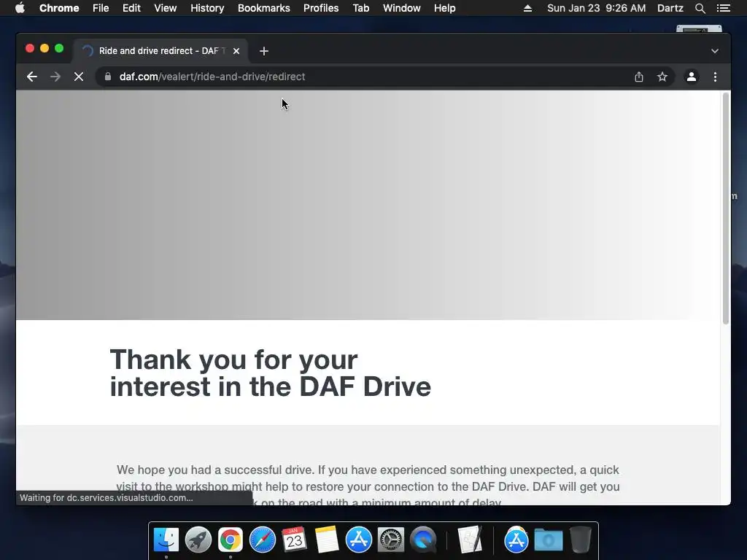Click the page vertical scrollbar thumb

726,209
